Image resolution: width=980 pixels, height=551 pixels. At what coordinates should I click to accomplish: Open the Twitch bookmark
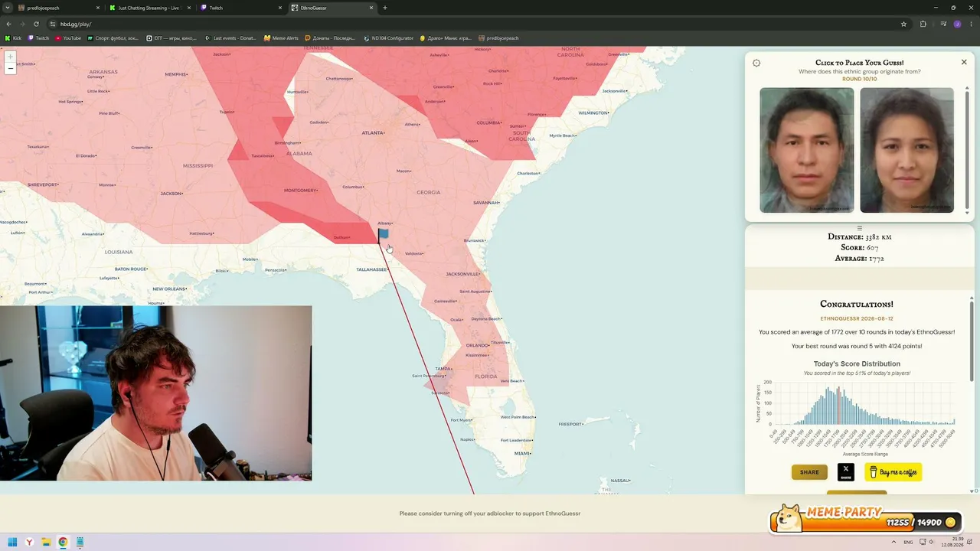click(39, 38)
